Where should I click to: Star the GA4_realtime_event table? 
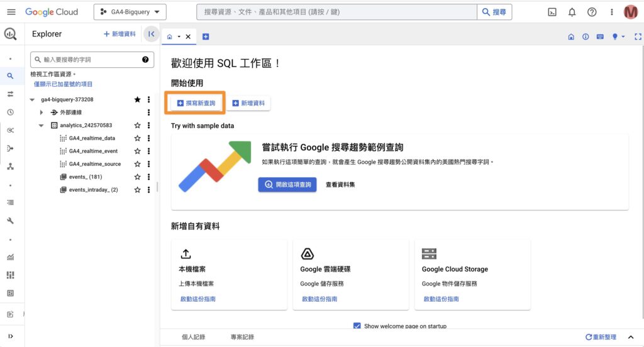coord(137,151)
